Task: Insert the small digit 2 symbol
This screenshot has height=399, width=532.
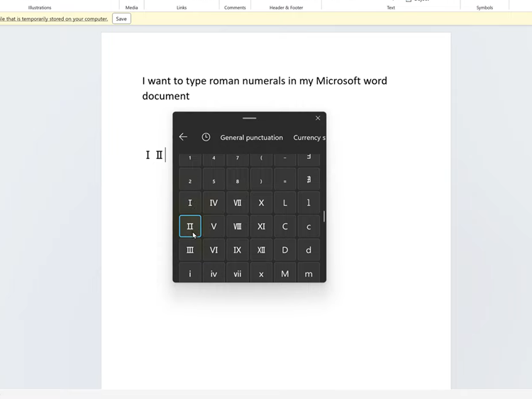Action: coord(190,179)
